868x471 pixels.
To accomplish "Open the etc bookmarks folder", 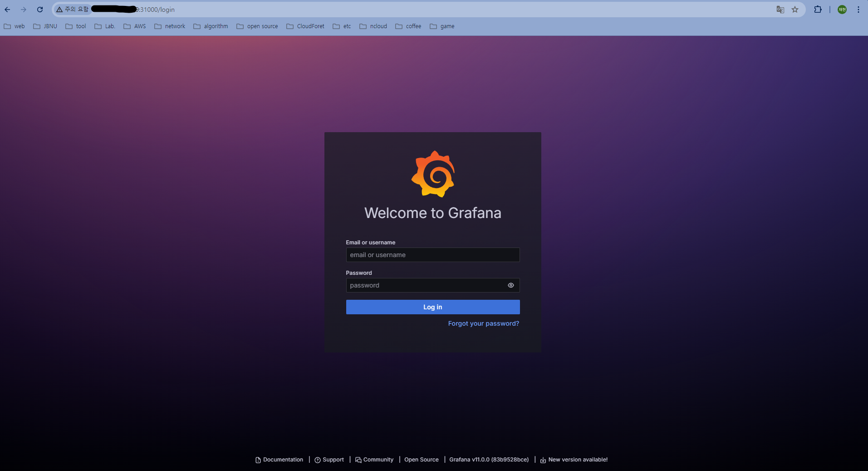I will pyautogui.click(x=342, y=26).
